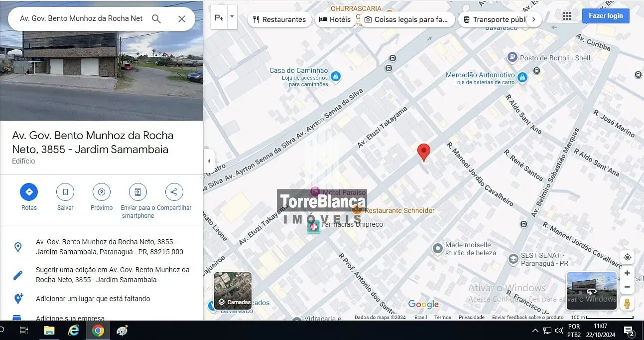Filter by Hotéis chip

(335, 19)
